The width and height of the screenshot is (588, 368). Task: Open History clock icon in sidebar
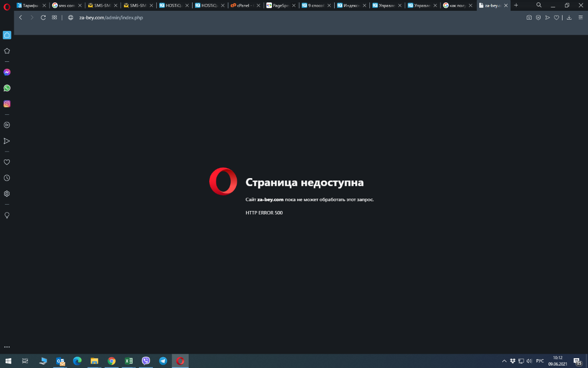(x=7, y=178)
